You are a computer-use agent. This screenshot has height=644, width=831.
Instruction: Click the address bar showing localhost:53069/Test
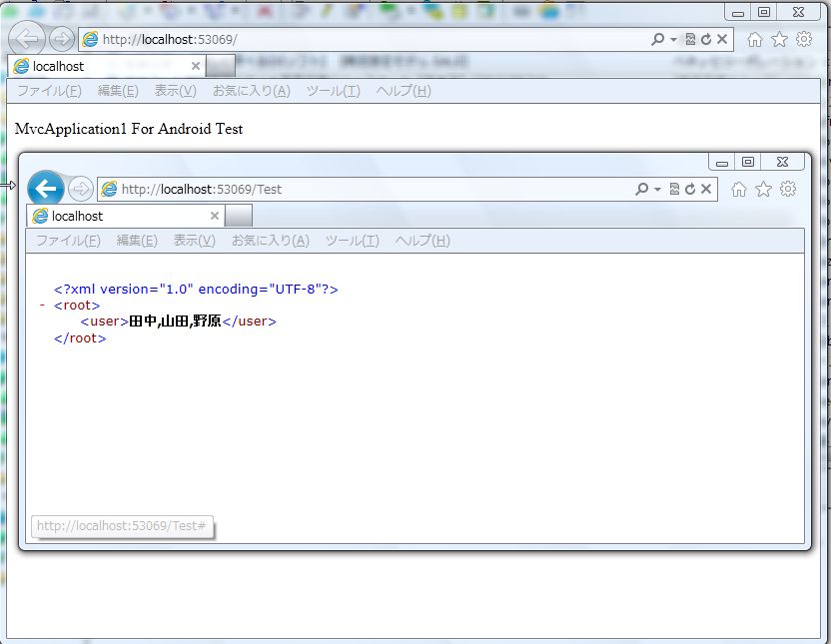(x=300, y=189)
